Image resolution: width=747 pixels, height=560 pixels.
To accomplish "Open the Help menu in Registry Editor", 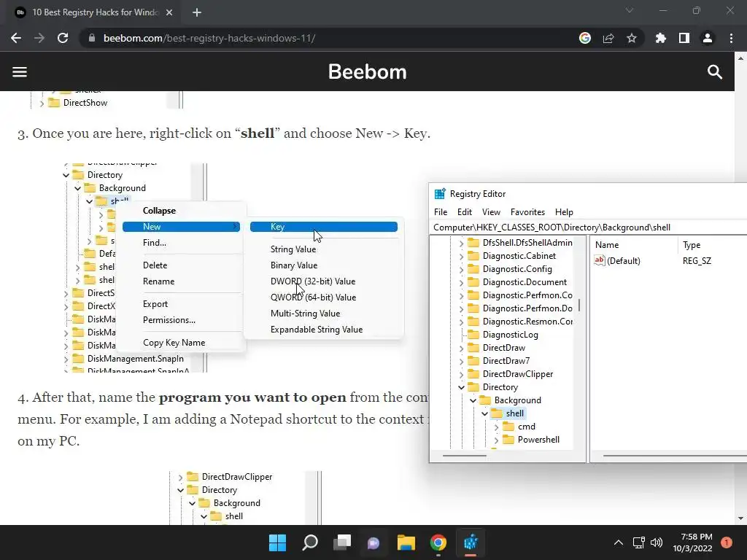I will (564, 212).
